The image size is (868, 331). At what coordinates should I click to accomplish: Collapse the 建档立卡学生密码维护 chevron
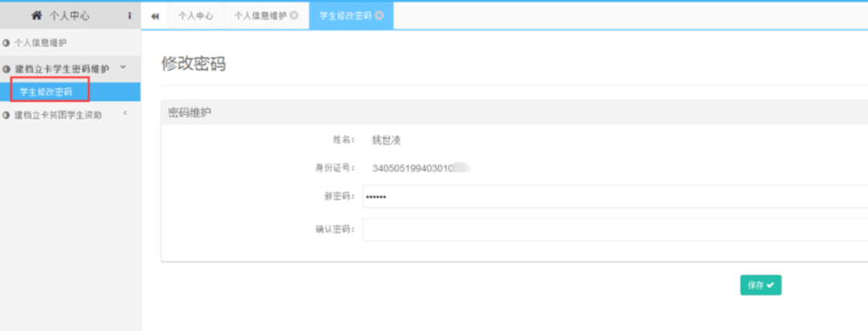[122, 69]
